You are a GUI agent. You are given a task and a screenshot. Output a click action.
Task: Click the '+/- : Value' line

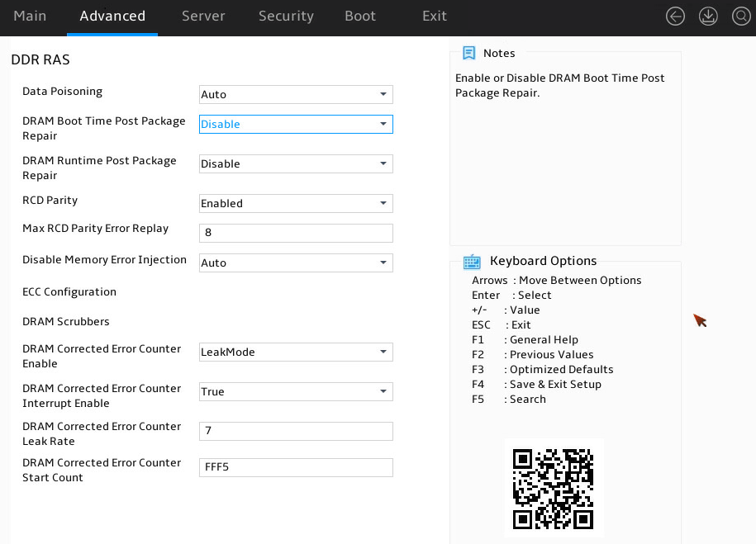tap(506, 310)
